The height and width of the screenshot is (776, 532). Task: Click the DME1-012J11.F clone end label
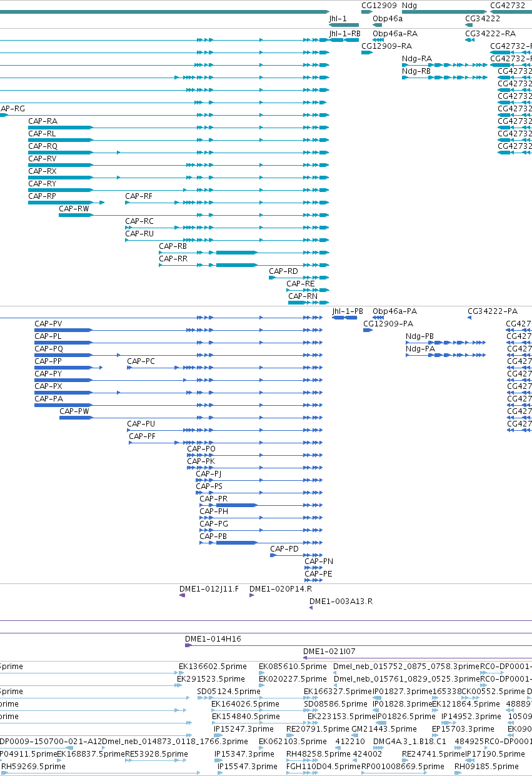[209, 589]
